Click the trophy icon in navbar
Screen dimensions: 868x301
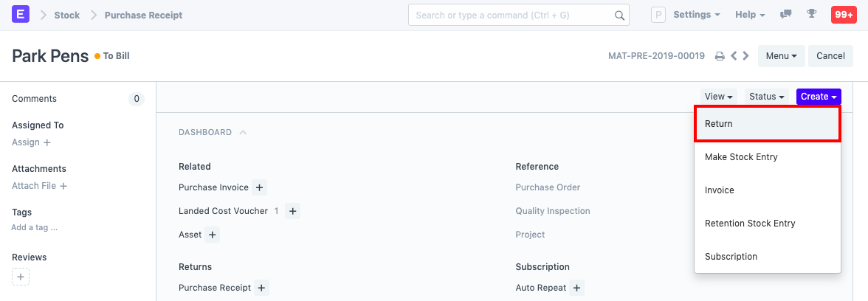tap(811, 15)
